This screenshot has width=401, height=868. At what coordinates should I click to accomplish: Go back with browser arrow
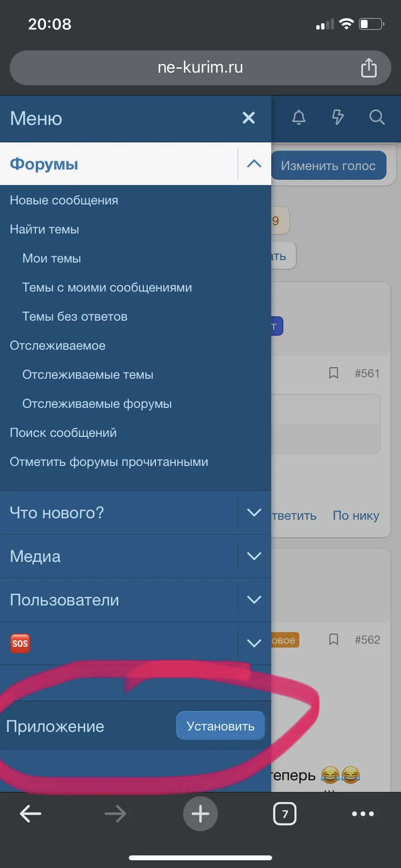pyautogui.click(x=31, y=814)
